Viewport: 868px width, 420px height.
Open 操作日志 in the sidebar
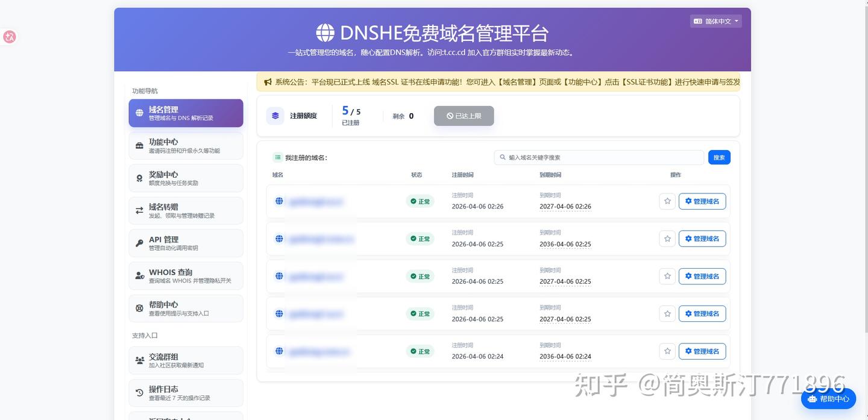(x=186, y=393)
